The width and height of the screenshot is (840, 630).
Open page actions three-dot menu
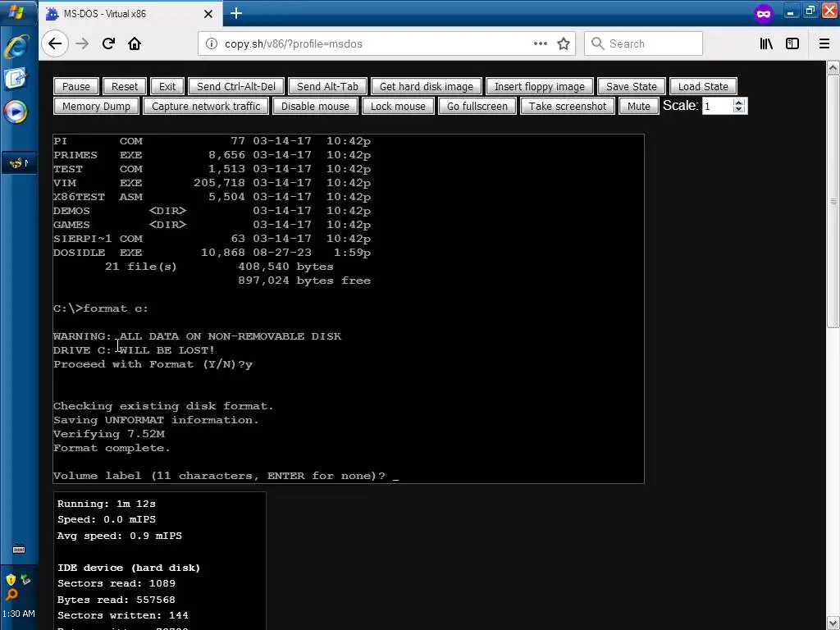point(540,43)
